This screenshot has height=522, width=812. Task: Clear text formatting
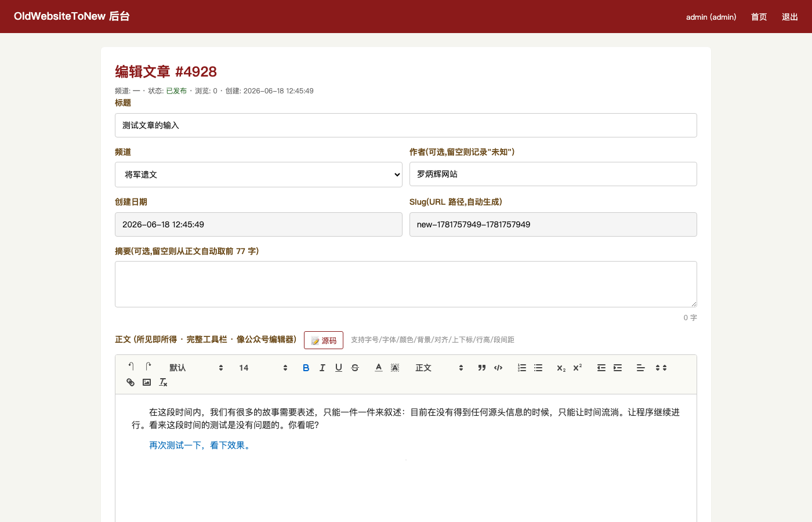(x=163, y=382)
